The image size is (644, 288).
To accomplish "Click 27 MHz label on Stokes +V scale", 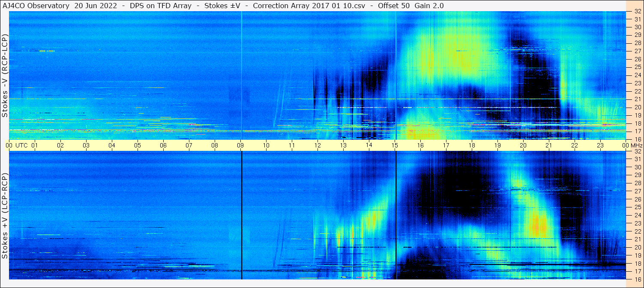I will [637, 191].
